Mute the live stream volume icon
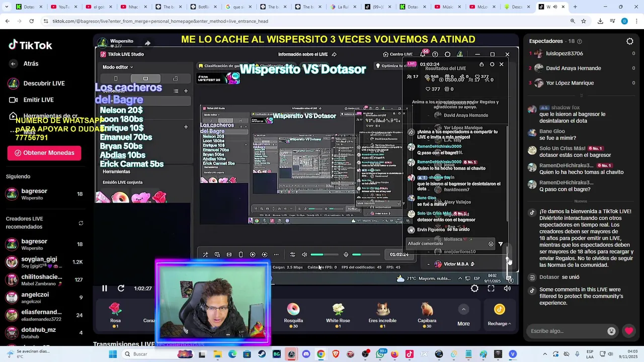The image size is (644, 362). click(507, 288)
